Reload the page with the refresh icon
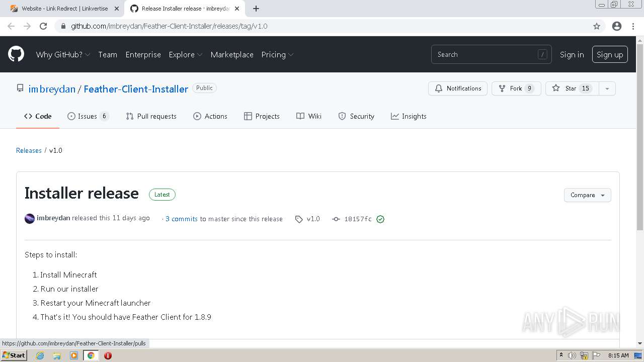 43,26
